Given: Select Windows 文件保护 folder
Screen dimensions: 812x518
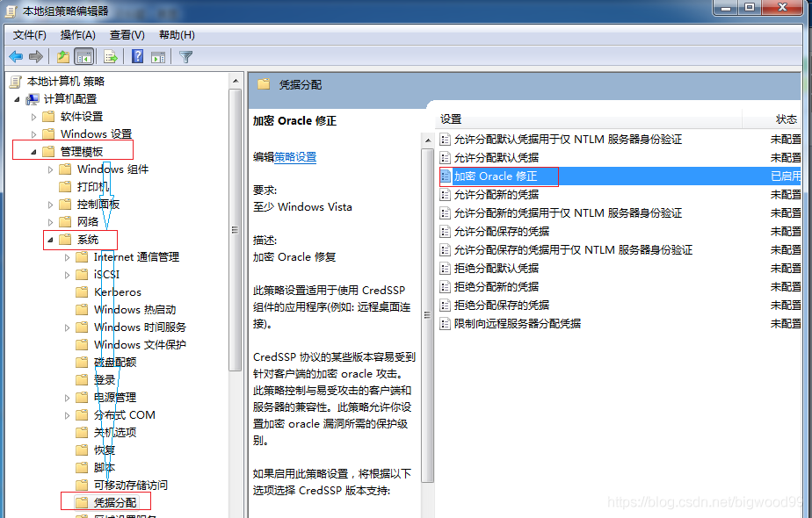Looking at the screenshot, I should [x=140, y=345].
